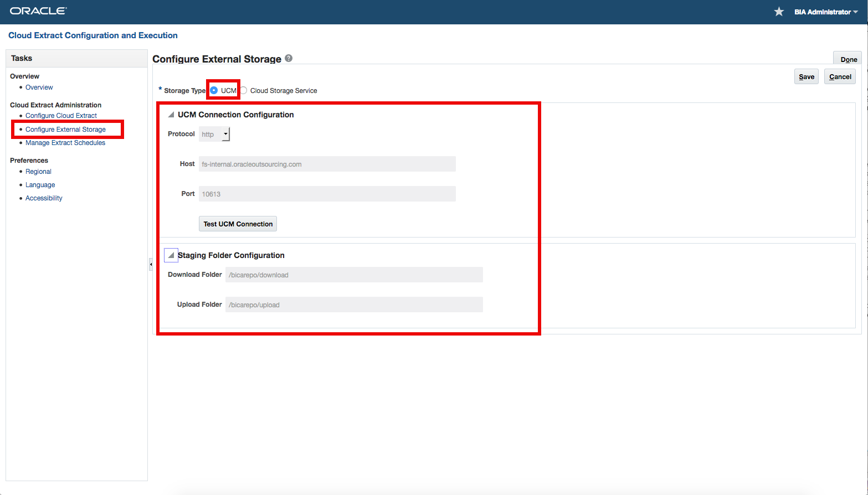
Task: Click the Save button
Action: pyautogui.click(x=806, y=77)
